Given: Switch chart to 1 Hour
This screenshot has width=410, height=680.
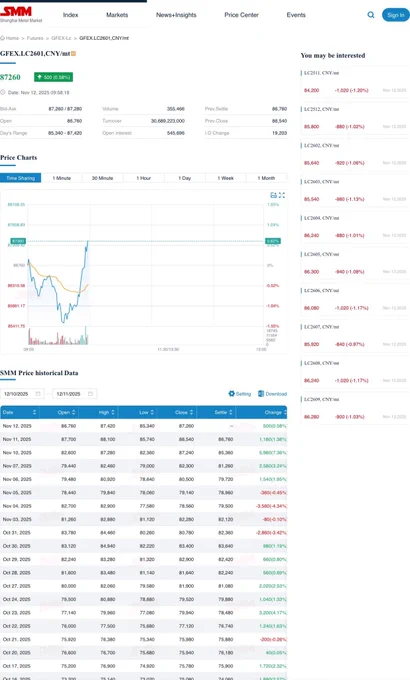Looking at the screenshot, I should click(144, 178).
